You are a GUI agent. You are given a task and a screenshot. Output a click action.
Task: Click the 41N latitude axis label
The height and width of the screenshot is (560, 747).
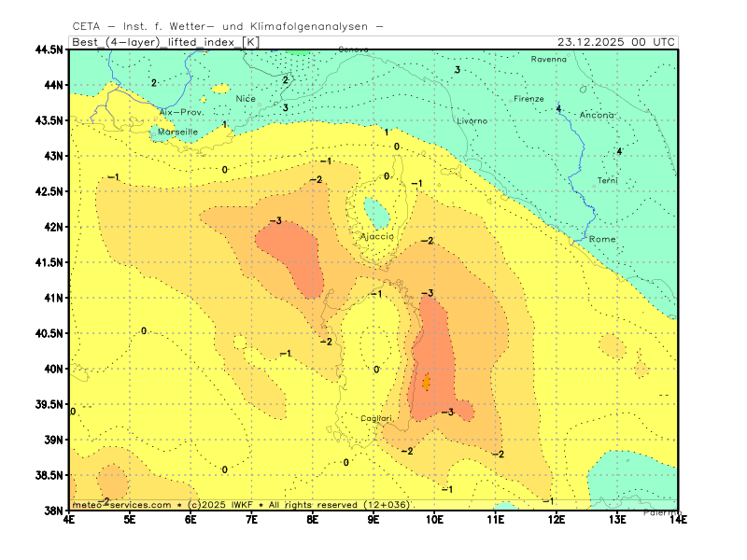(53, 298)
